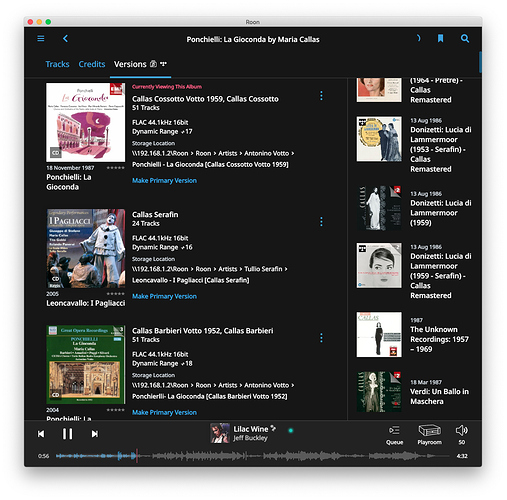The width and height of the screenshot is (507, 500).
Task: Open Lucia di Lammermoor (1959 - Serafin) Remastered cover
Action: [379, 265]
